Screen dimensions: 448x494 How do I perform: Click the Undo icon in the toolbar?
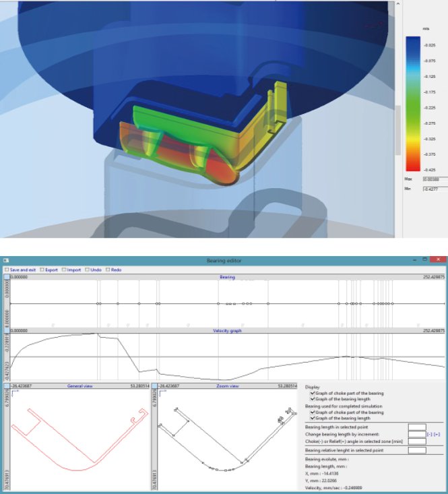coord(87,270)
